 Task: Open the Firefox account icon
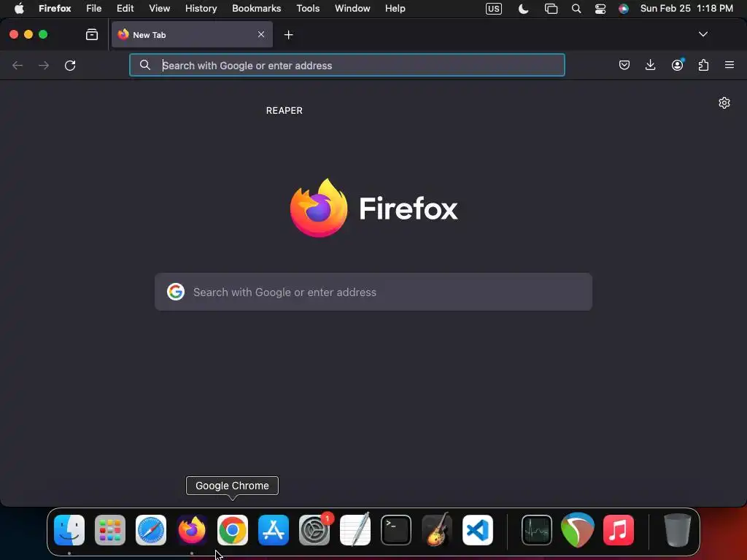(x=677, y=65)
